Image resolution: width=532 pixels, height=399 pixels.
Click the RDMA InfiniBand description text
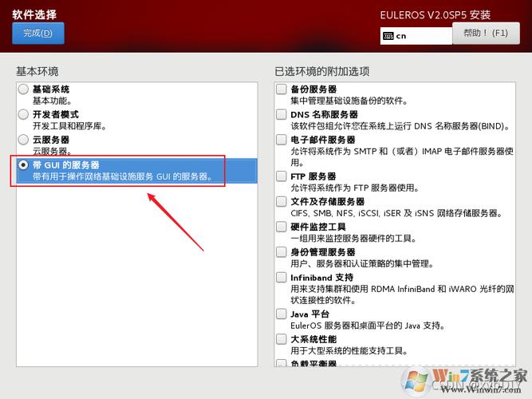coord(403,294)
